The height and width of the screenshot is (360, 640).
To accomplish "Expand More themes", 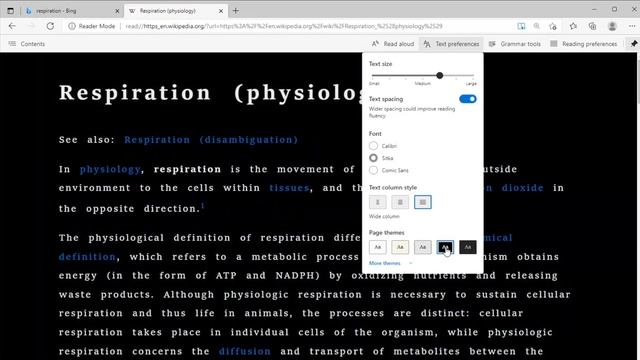I will 391,263.
